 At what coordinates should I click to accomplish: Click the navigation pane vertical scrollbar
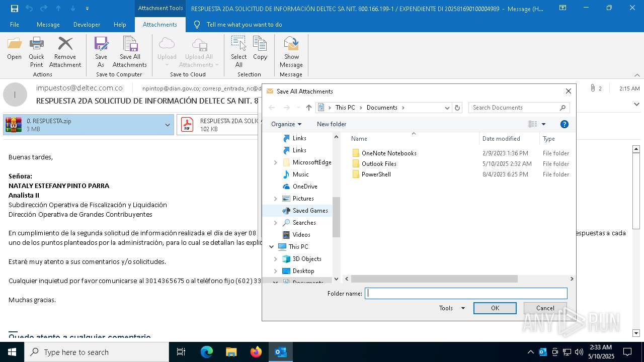(337, 217)
